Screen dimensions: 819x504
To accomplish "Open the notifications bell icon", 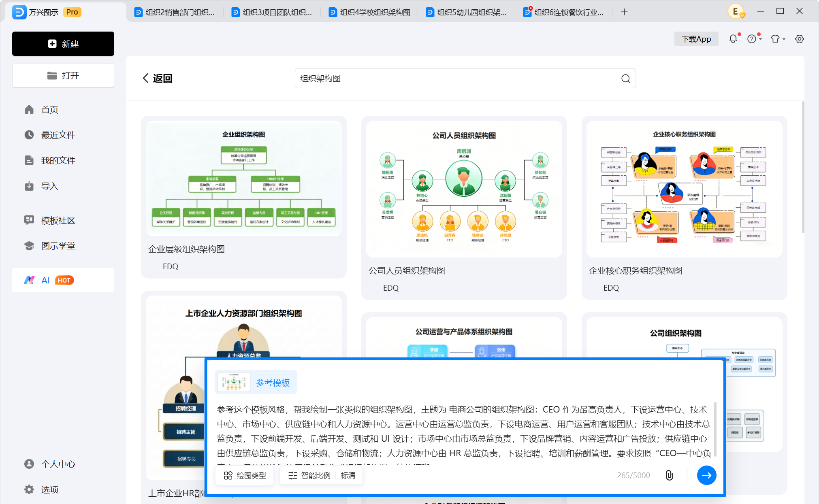I will (733, 39).
